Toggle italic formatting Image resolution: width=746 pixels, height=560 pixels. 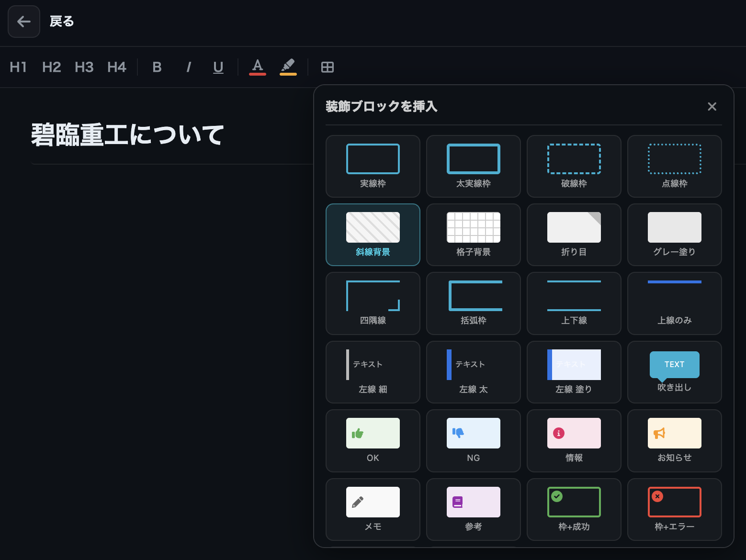[189, 67]
